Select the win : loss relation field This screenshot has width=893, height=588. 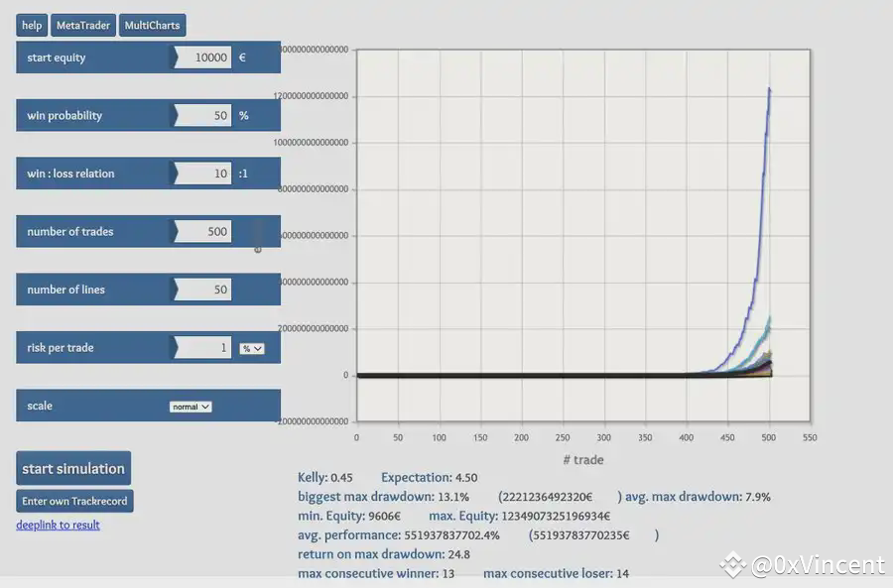[x=202, y=174]
